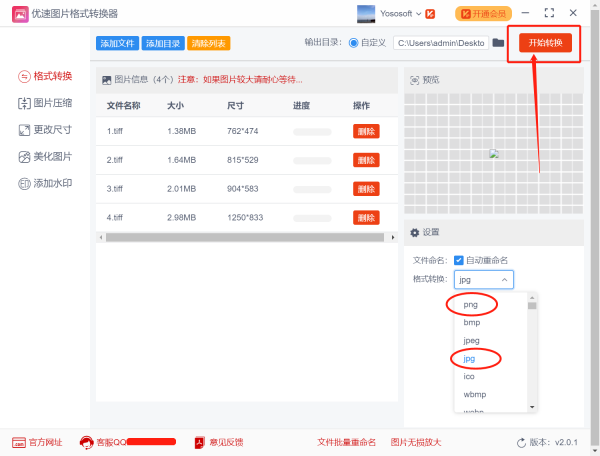
Task: Switch to 格式转换 format conversion tab
Action: point(45,76)
